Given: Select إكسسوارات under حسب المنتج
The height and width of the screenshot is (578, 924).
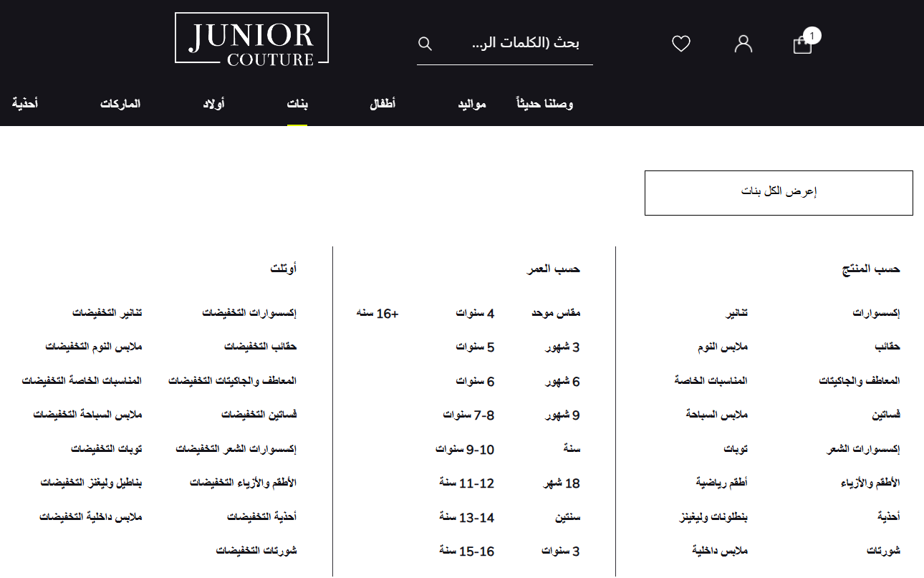Looking at the screenshot, I should tap(876, 313).
